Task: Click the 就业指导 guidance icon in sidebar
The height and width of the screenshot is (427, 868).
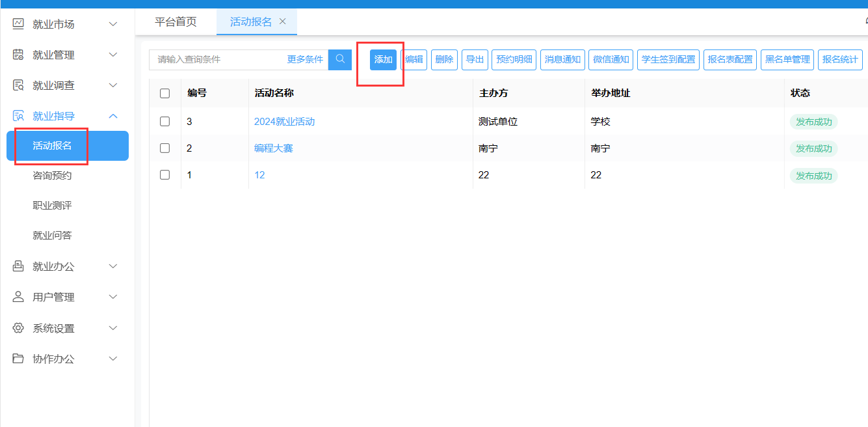Action: 18,116
